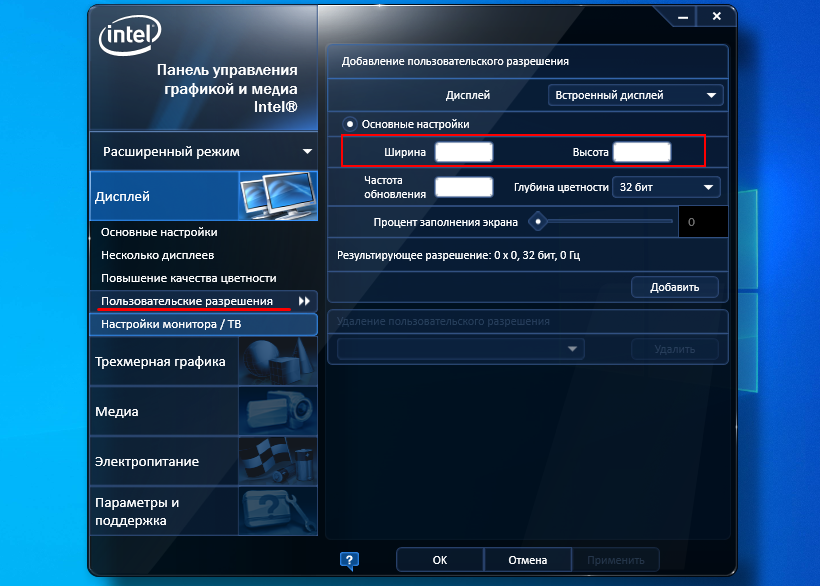This screenshot has height=586, width=820.
Task: Click the Частота обновления input field
Action: pos(464,187)
